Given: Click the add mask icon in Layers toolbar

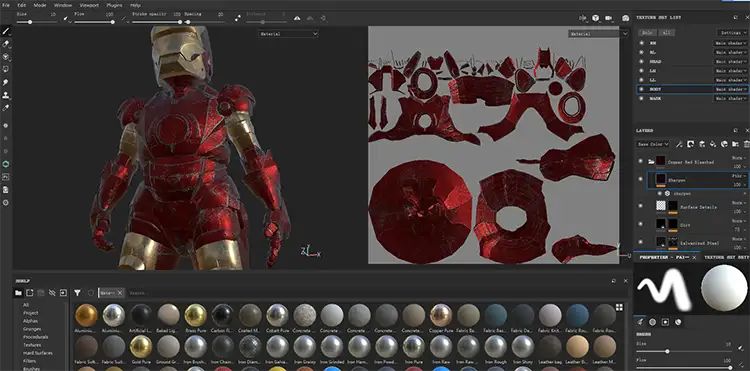Looking at the screenshot, I should click(x=690, y=144).
